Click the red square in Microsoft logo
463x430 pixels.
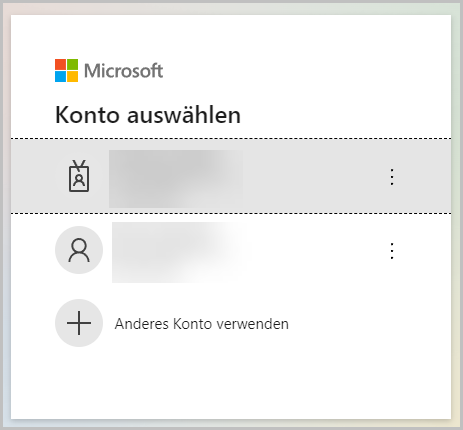click(x=60, y=65)
